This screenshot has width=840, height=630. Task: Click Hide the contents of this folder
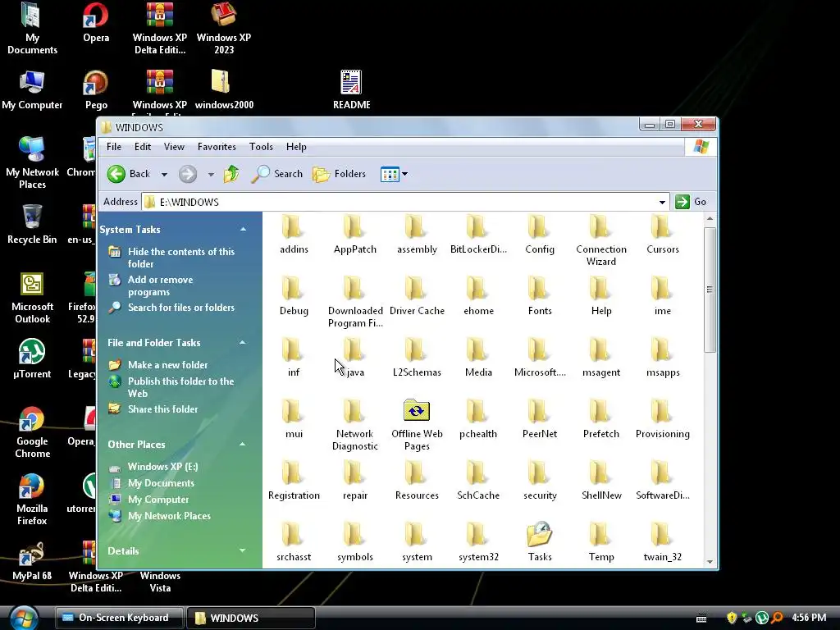pyautogui.click(x=181, y=258)
